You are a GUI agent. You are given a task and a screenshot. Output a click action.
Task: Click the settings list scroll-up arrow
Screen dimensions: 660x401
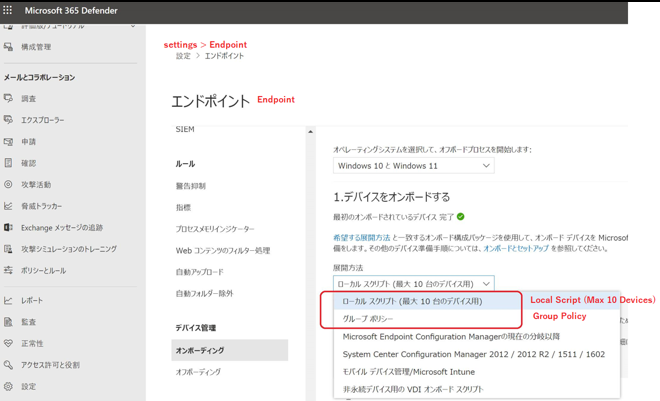tap(310, 132)
